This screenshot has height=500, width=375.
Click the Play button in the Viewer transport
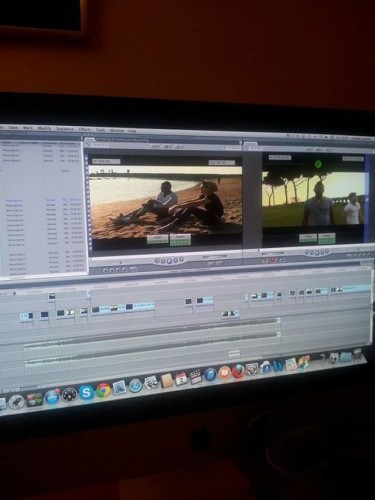pos(169,261)
